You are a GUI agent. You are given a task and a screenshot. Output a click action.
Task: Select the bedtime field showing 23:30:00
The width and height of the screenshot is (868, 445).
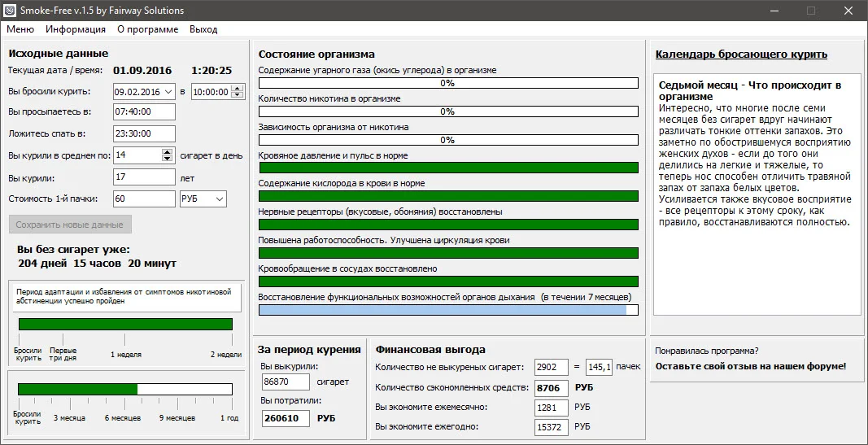144,133
